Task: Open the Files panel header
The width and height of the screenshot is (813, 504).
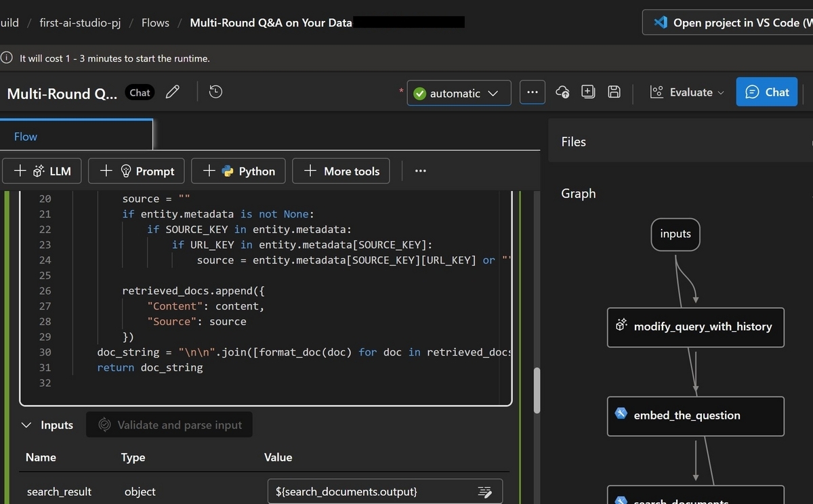Action: [680, 142]
